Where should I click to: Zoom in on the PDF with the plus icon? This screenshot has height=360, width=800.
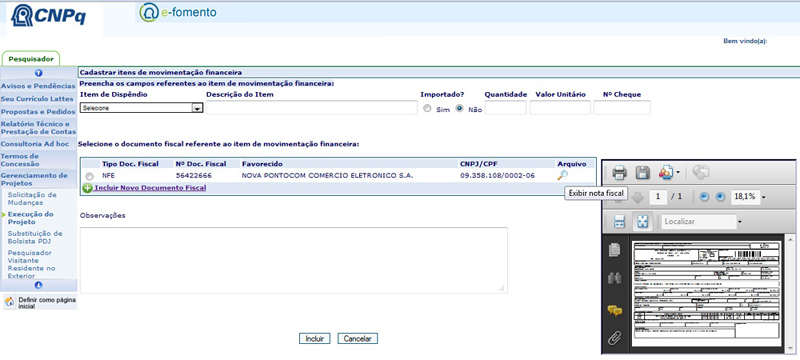(x=720, y=197)
